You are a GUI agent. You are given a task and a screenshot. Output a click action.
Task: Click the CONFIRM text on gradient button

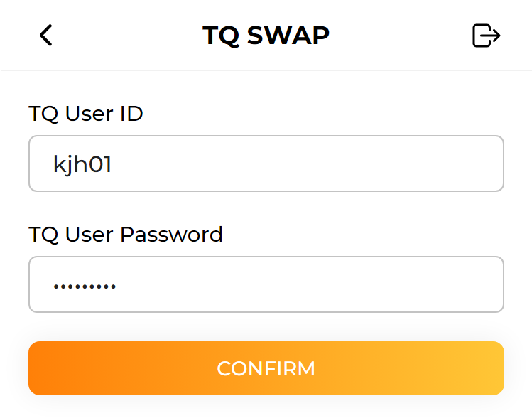tap(266, 368)
